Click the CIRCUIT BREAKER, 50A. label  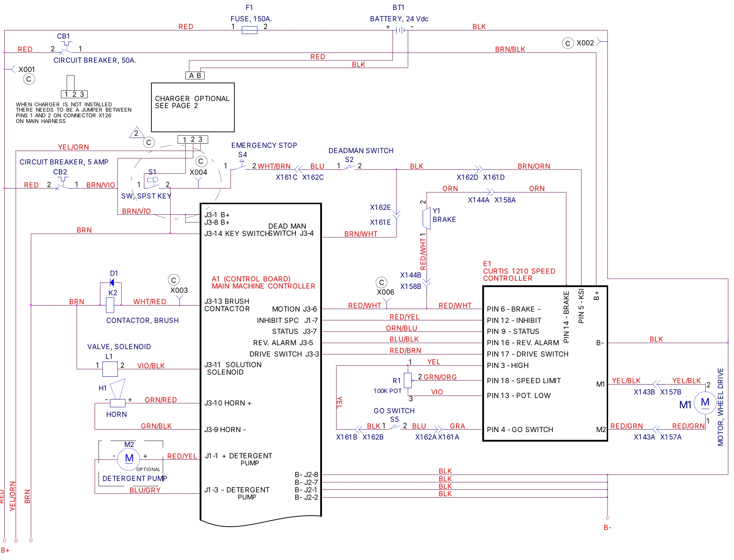(95, 60)
